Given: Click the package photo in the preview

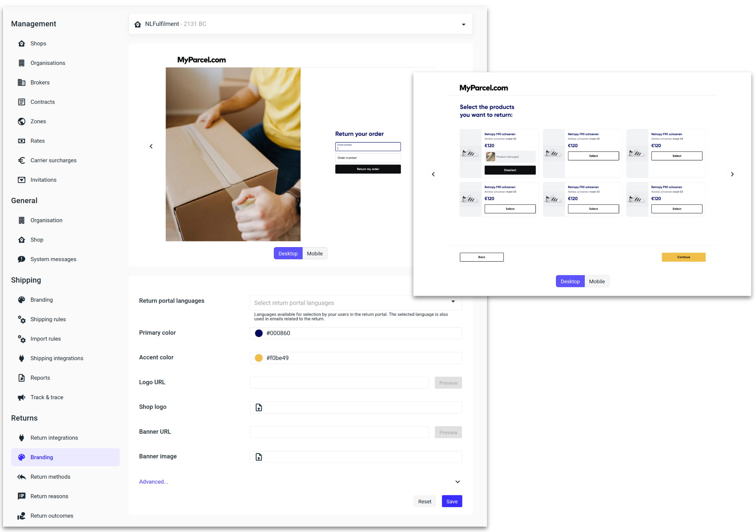Looking at the screenshot, I should [x=233, y=154].
